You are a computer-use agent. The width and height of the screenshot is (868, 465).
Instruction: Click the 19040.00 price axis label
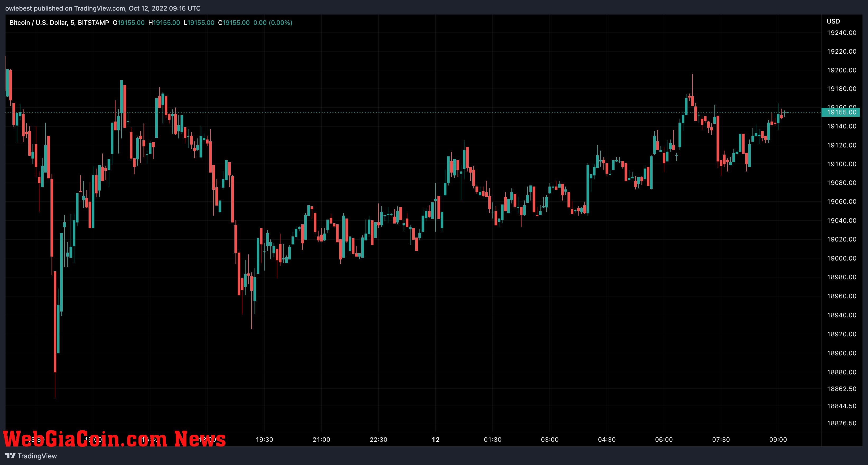[841, 220]
